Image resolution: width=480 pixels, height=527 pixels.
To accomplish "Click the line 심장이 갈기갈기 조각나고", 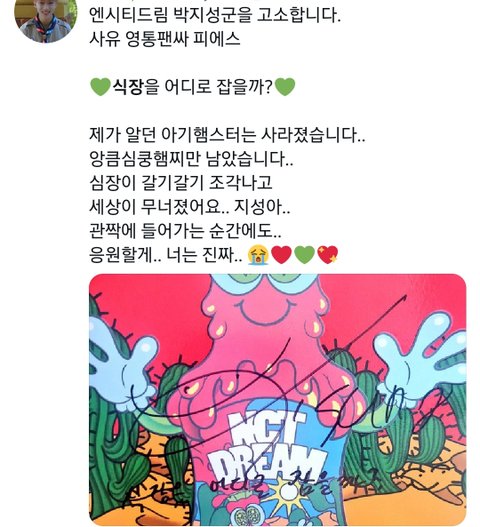I will click(x=181, y=183).
